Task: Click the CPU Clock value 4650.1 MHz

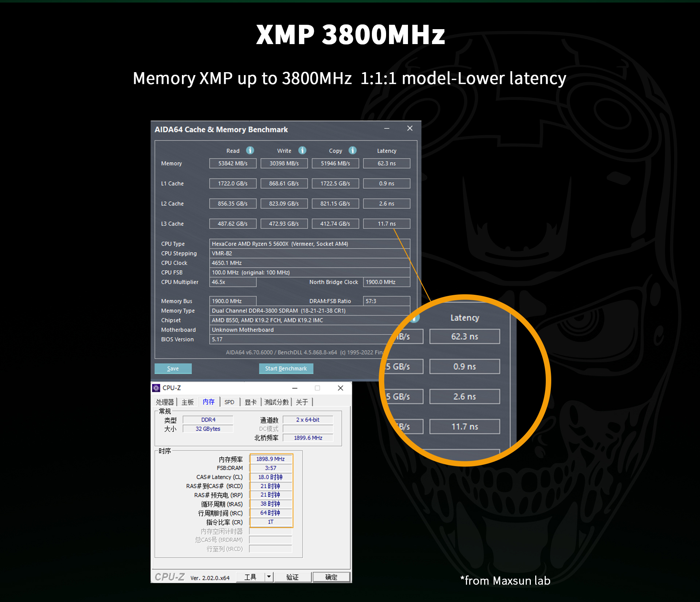Action: click(x=310, y=263)
